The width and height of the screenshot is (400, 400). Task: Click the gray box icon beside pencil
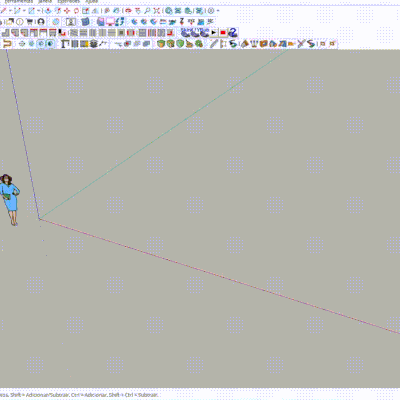pyautogui.click(x=223, y=44)
